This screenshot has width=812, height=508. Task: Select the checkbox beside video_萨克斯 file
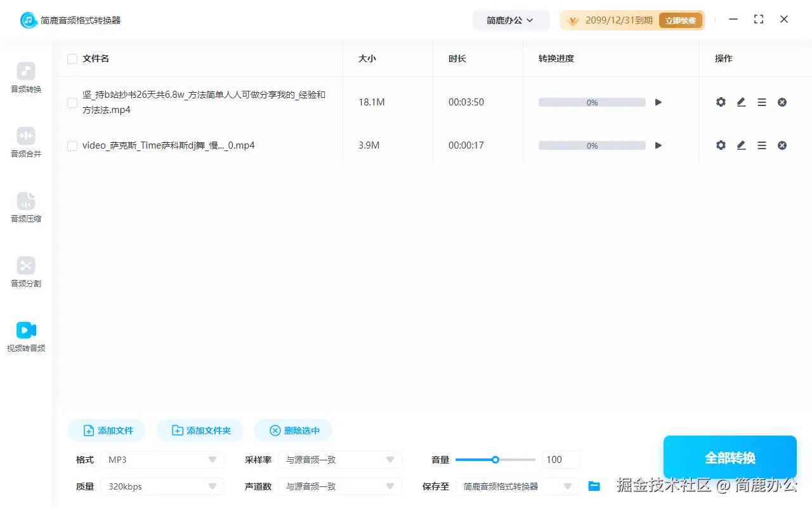[x=72, y=145]
